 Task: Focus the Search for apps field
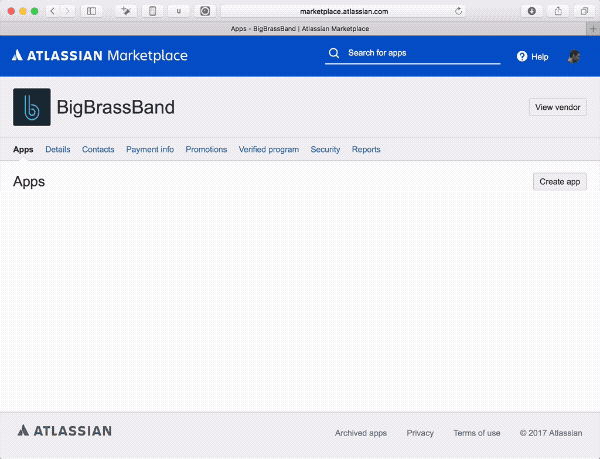(412, 54)
